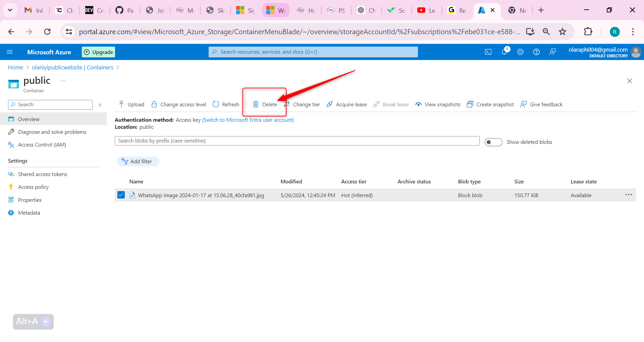Open the Chrome three-dot menu
Screen dimensions: 644x342
coord(633,32)
